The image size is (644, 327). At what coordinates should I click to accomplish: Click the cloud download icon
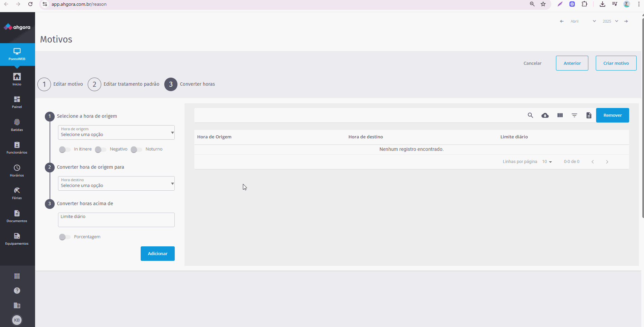coord(545,115)
